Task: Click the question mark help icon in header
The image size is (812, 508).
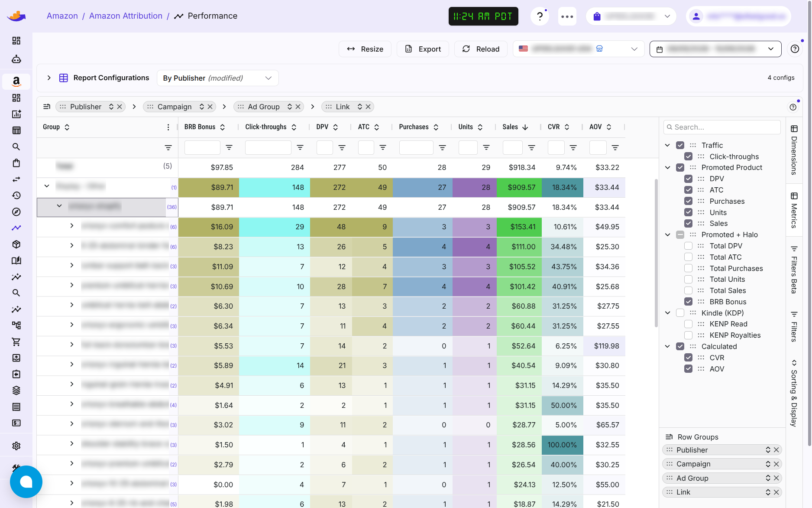Action: coord(540,16)
